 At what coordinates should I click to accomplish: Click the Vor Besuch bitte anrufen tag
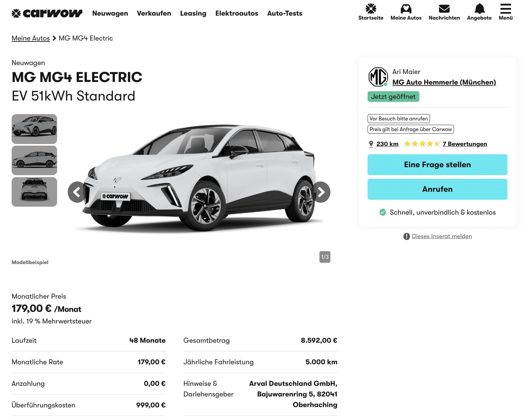[399, 118]
